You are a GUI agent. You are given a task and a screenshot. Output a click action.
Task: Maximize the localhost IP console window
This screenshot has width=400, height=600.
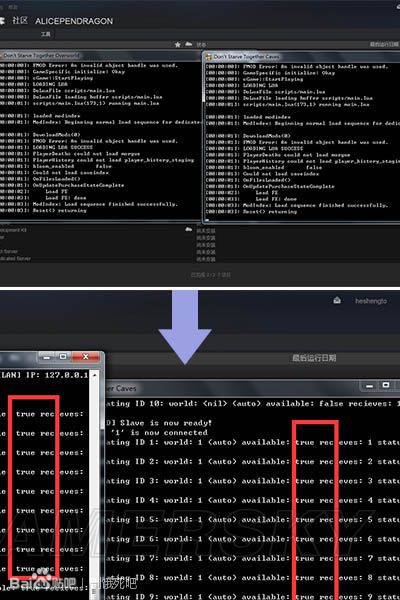(63, 357)
